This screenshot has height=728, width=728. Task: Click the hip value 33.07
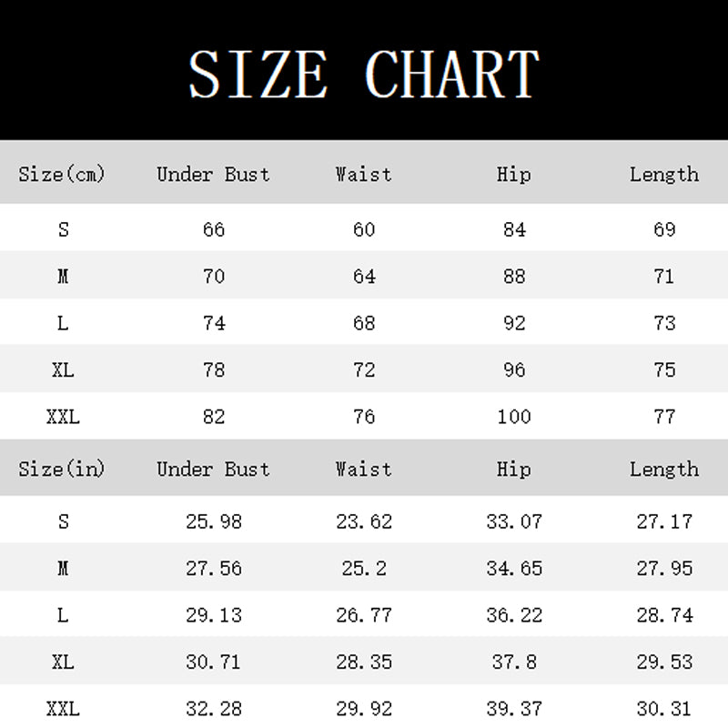click(x=514, y=522)
